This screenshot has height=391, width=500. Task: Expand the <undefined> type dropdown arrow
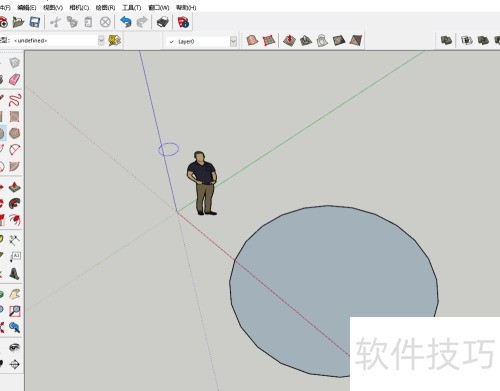pyautogui.click(x=101, y=41)
